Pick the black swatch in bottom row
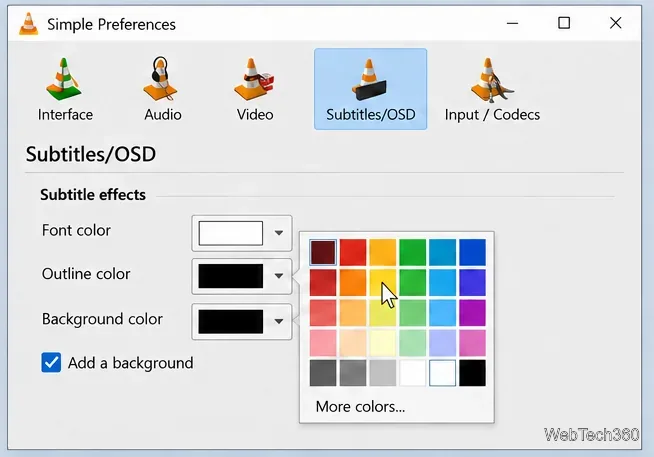Screen dimensions: 654x457 472,373
